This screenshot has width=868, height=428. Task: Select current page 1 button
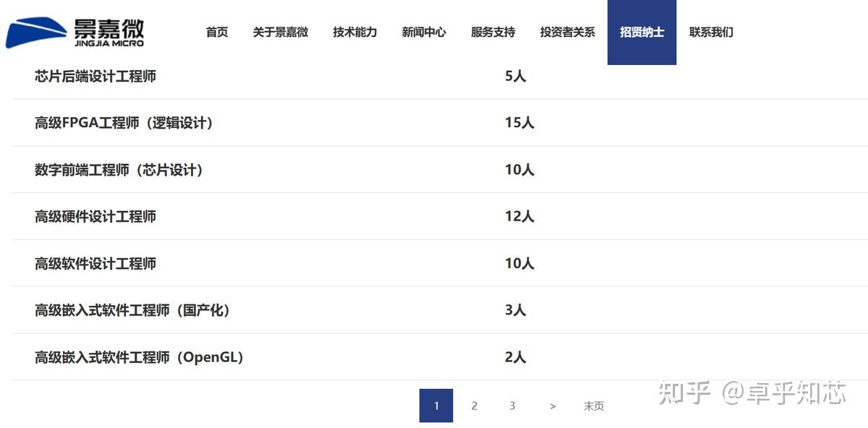436,406
